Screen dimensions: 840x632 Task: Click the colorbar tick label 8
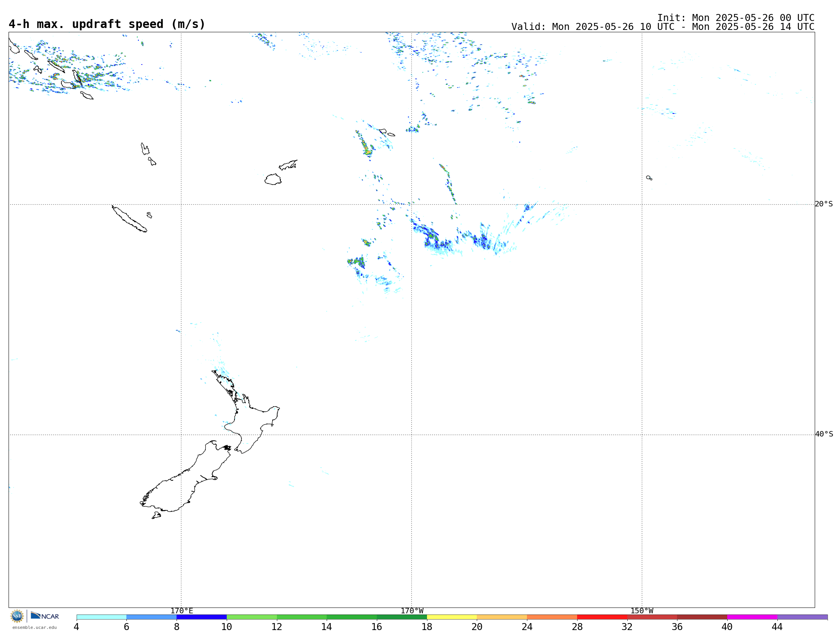pyautogui.click(x=177, y=627)
